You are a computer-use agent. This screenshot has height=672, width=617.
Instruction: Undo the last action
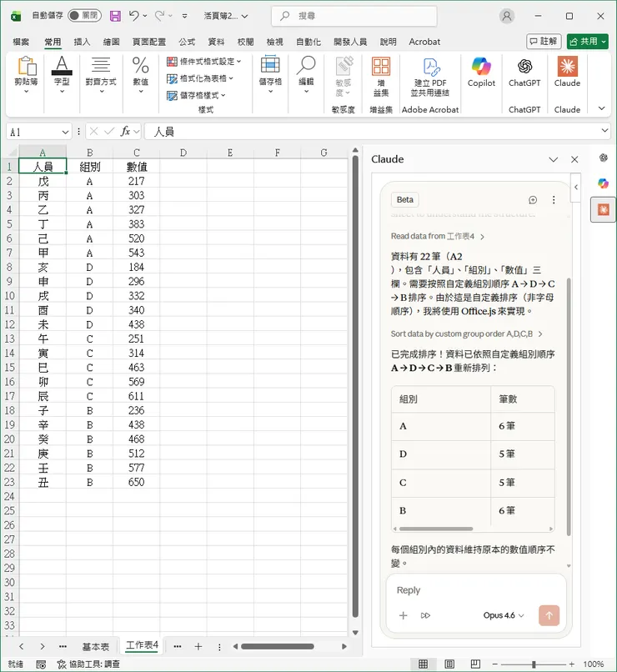coord(133,16)
